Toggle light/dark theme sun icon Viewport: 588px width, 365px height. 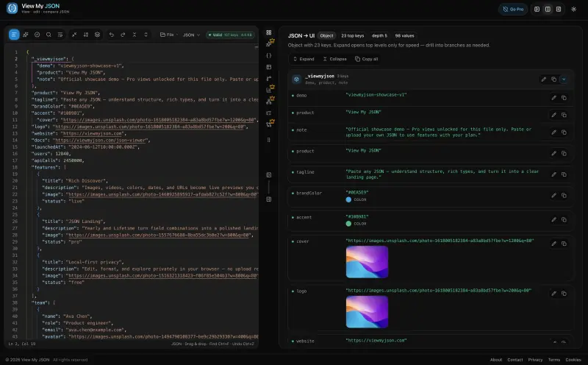[574, 9]
